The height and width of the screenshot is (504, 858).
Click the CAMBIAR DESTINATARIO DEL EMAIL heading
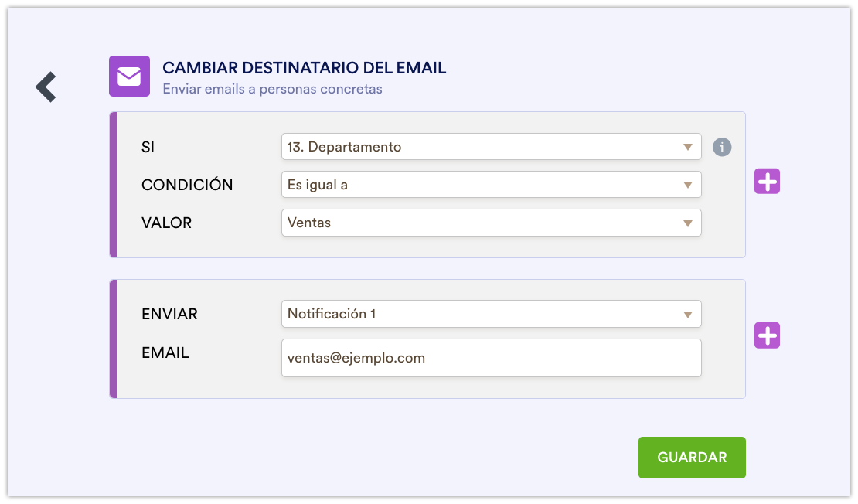point(304,68)
